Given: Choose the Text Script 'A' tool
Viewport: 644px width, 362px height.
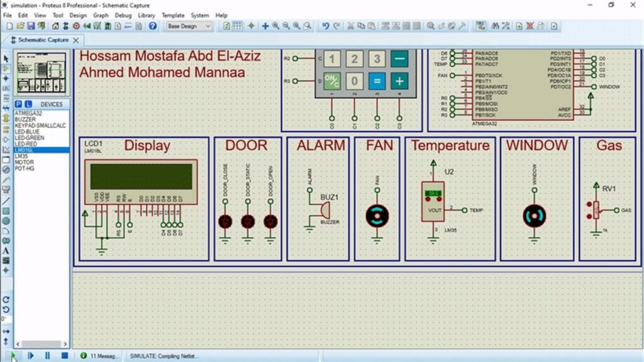Looking at the screenshot, I should pyautogui.click(x=6, y=251).
